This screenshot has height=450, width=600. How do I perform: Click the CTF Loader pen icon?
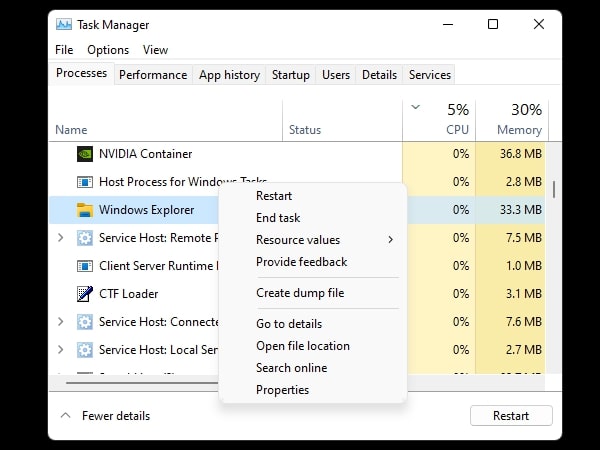(x=85, y=293)
